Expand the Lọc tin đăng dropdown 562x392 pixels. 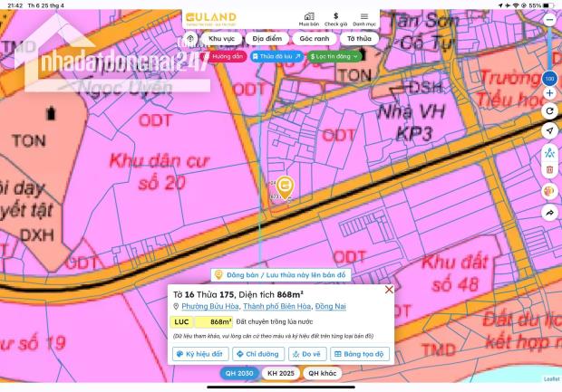[x=334, y=56]
